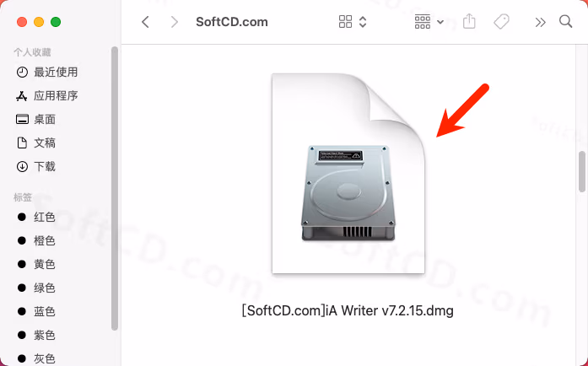Open 应用程序 in sidebar

point(47,96)
